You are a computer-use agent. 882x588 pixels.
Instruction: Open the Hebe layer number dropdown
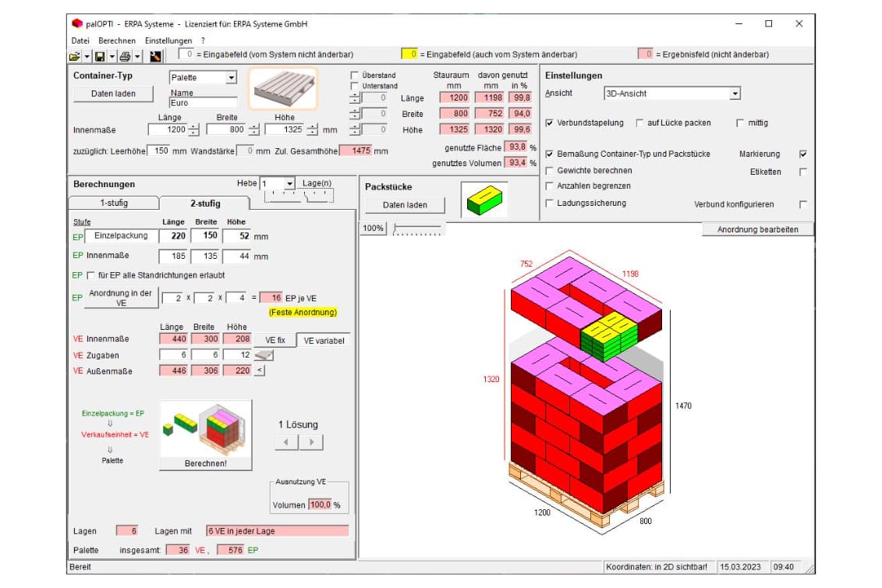pyautogui.click(x=289, y=183)
